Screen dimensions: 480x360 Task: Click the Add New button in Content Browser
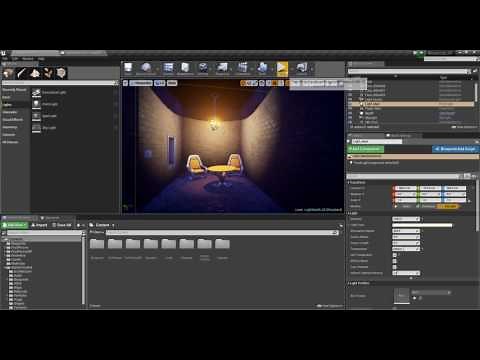coord(15,225)
